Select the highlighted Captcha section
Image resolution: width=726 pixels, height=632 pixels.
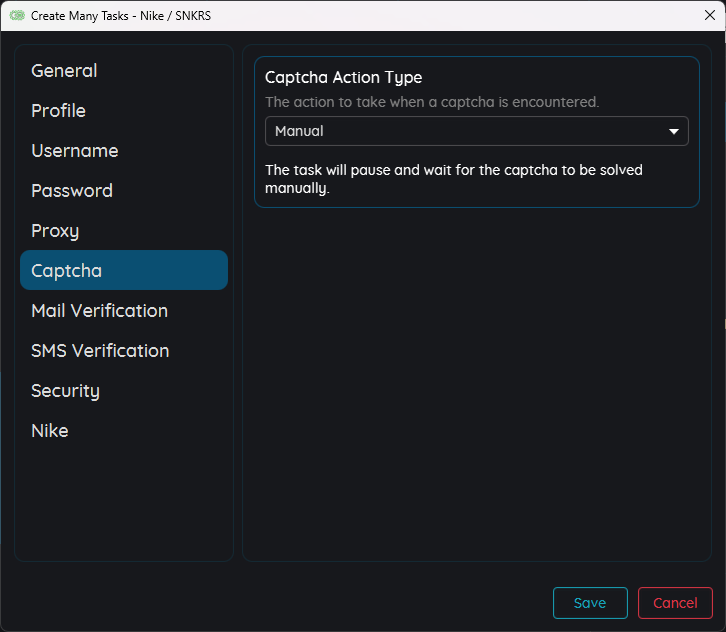tap(123, 271)
